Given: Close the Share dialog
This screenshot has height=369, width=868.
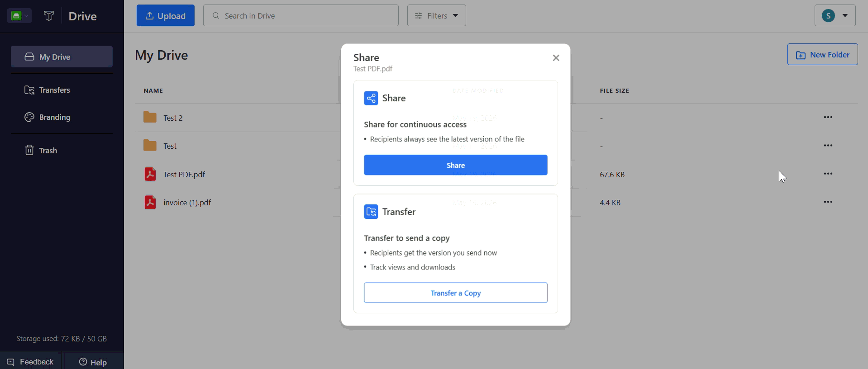Looking at the screenshot, I should tap(556, 58).
